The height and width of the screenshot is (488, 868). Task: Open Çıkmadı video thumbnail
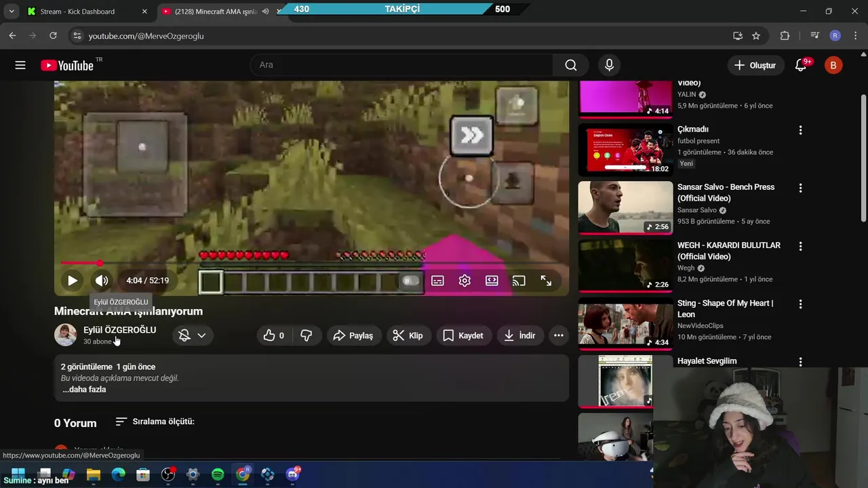[x=625, y=149]
